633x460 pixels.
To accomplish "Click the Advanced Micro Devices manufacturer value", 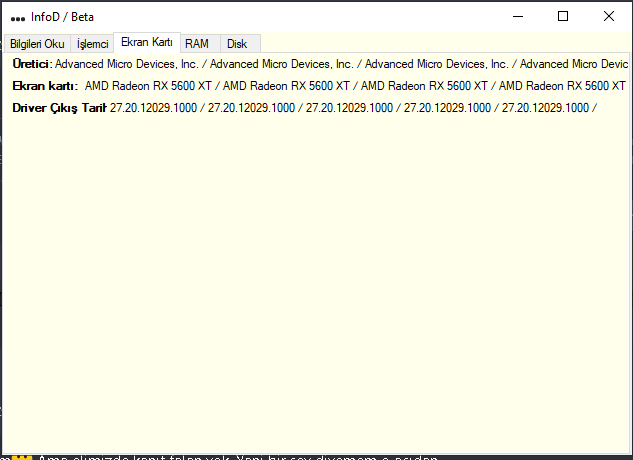I will point(342,64).
